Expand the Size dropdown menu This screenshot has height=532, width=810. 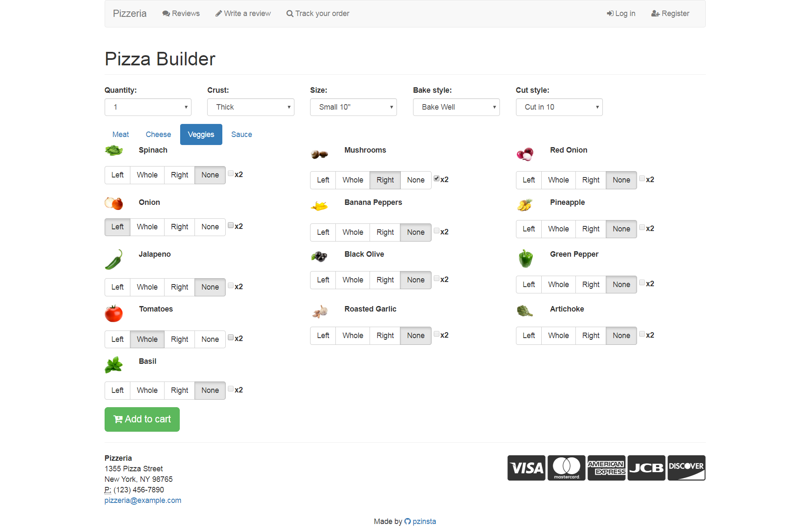(x=353, y=107)
